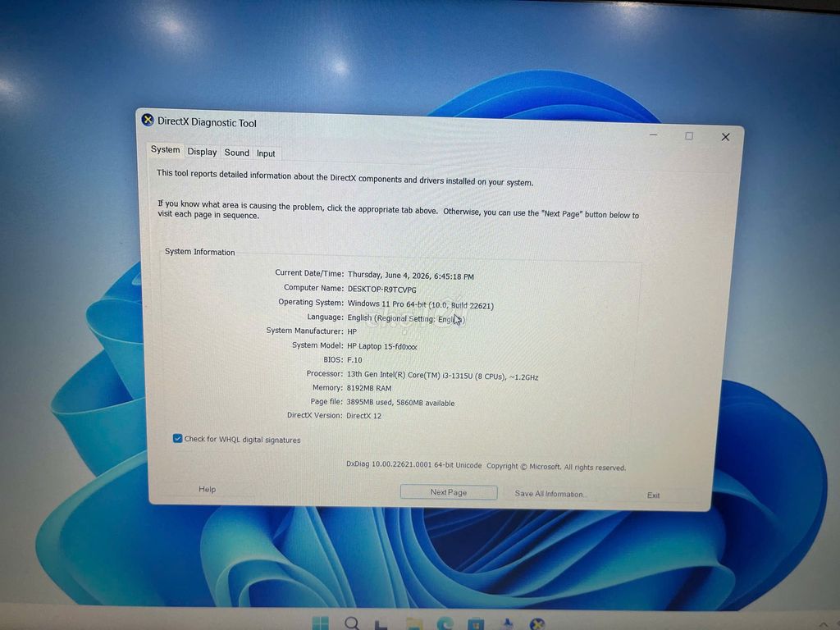The height and width of the screenshot is (630, 840).
Task: Click the DirectX Diagnostic Tool window title
Action: [207, 122]
